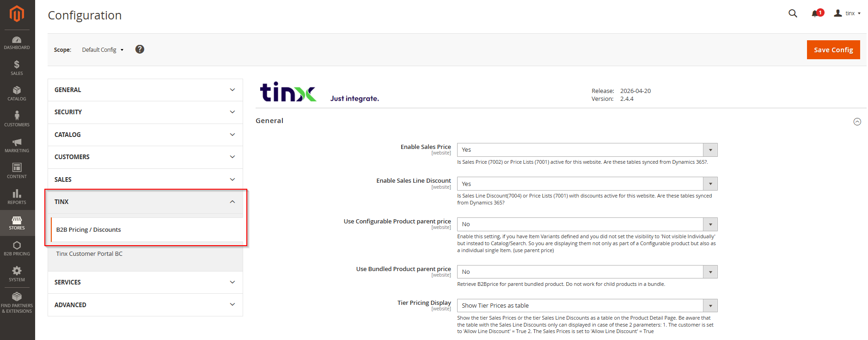Screen dimensions: 868x340
Task: Expand the SALES config tab
Action: tap(145, 179)
